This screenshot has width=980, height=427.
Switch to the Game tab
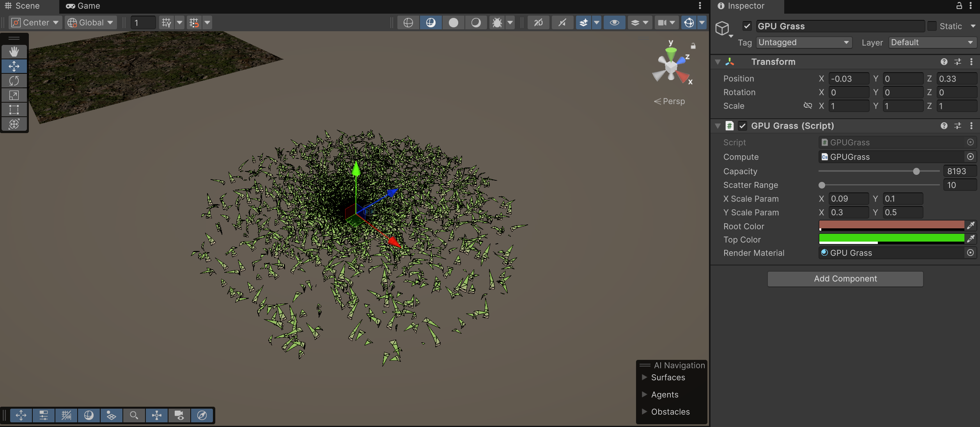coord(83,6)
